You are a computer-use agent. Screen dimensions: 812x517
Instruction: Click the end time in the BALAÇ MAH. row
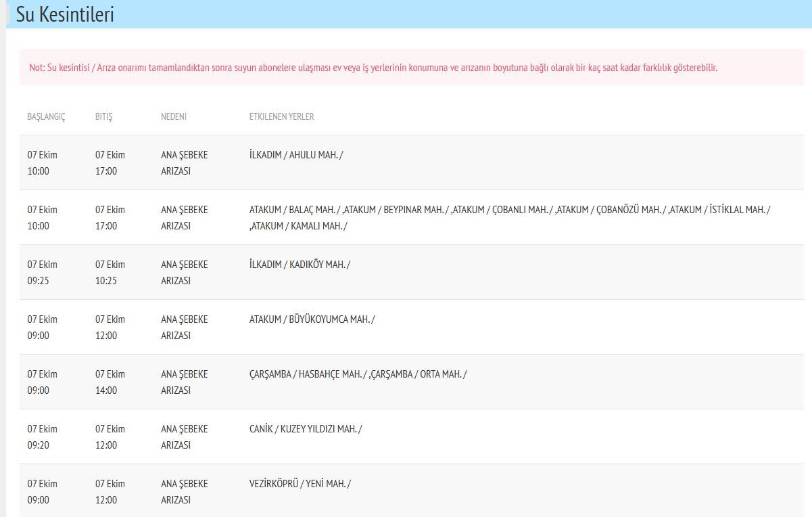[110, 218]
